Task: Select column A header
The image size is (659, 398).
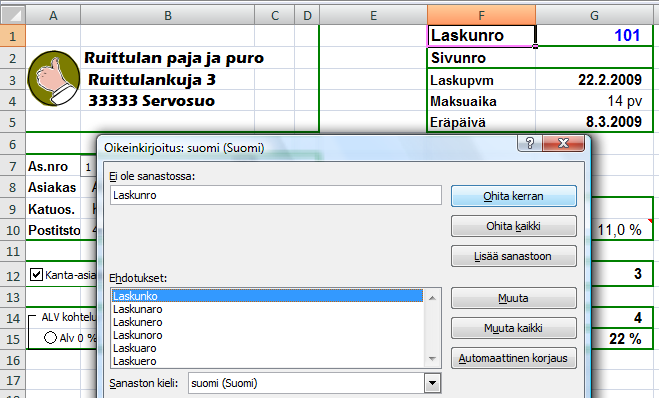Action: (53, 16)
